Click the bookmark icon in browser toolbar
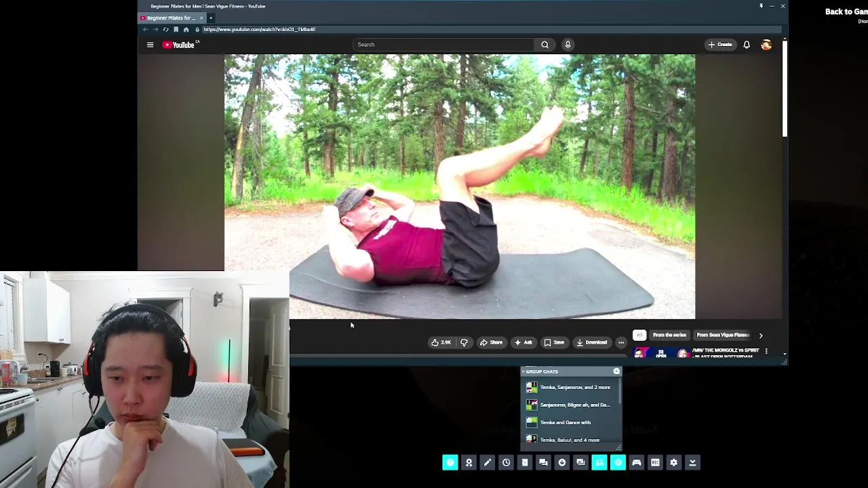 click(176, 30)
